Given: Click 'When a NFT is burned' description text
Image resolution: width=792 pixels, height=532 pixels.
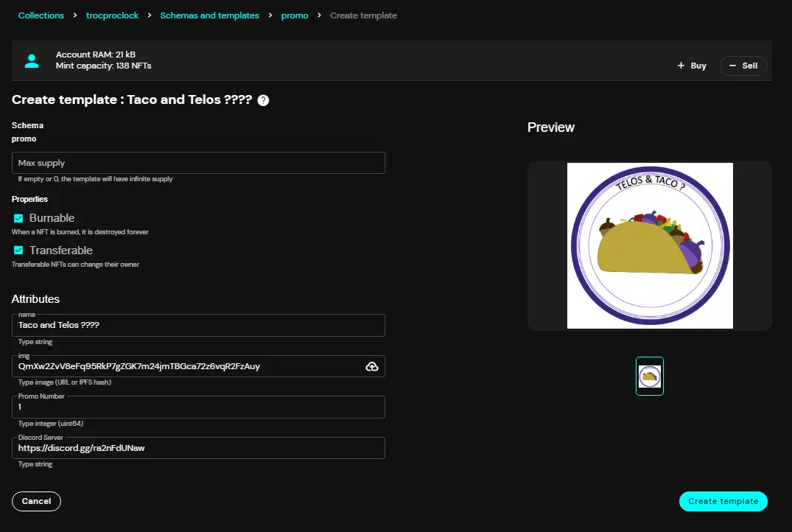Looking at the screenshot, I should [80, 232].
